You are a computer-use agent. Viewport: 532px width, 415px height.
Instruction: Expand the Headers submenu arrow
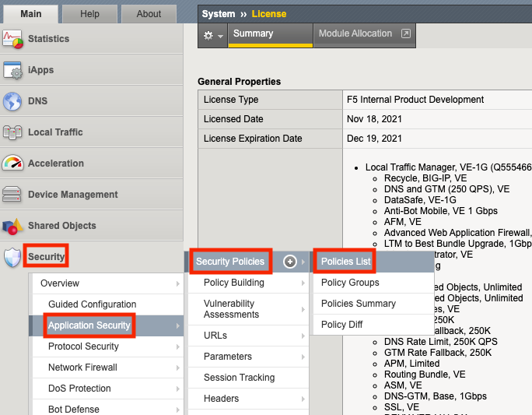[303, 399]
